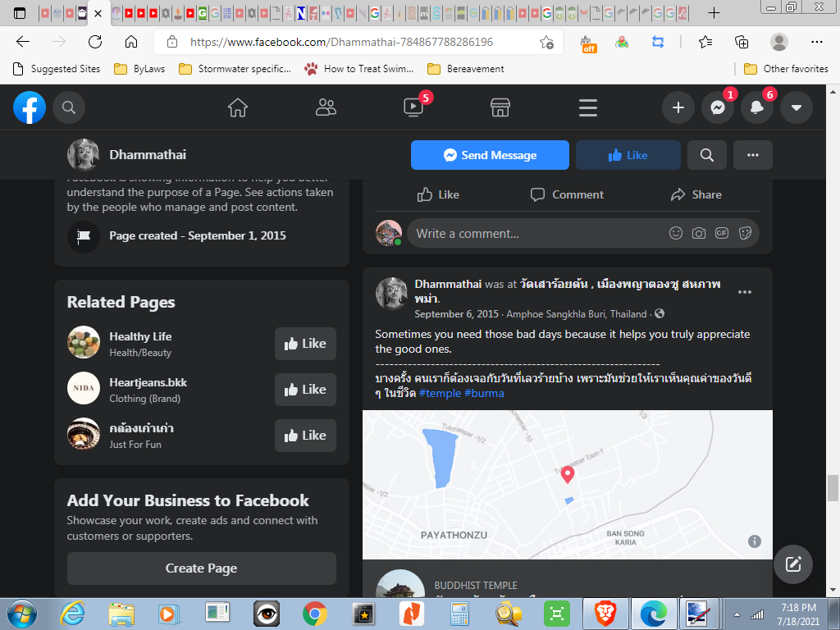Refresh the browser page
The image size is (840, 630).
[x=95, y=42]
